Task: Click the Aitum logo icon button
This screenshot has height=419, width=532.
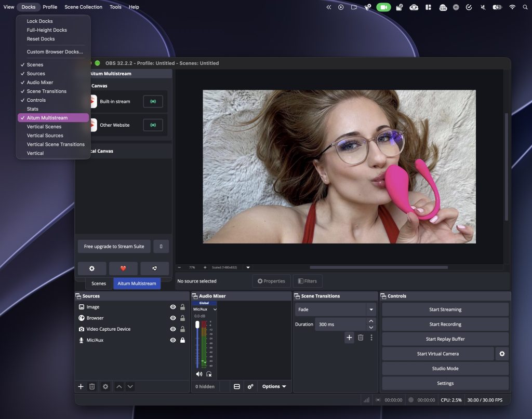Action: coord(155,268)
